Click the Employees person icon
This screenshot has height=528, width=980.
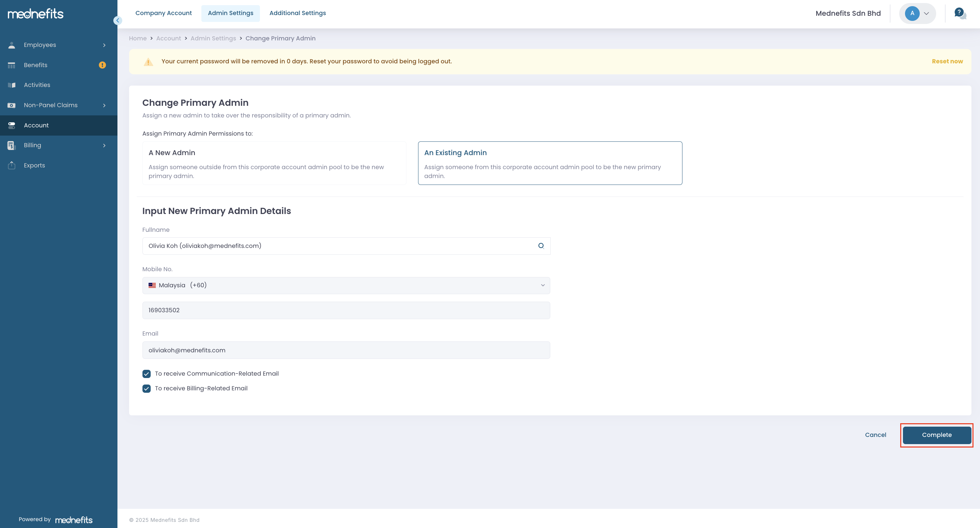tap(12, 45)
